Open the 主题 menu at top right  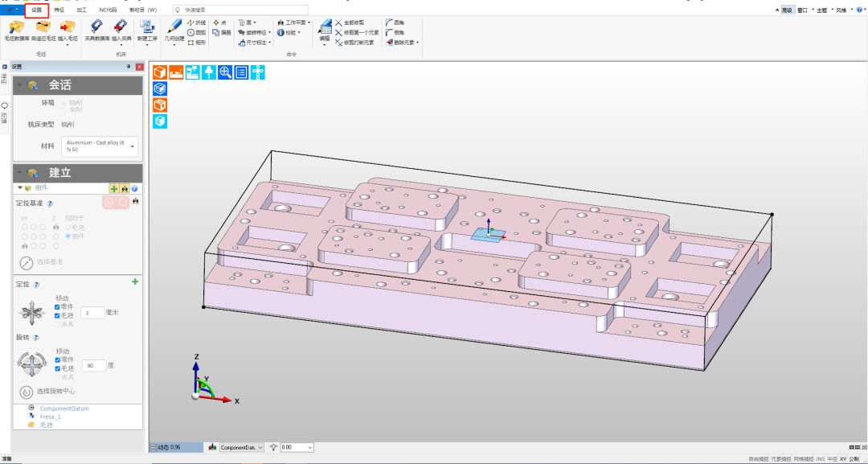click(x=822, y=10)
